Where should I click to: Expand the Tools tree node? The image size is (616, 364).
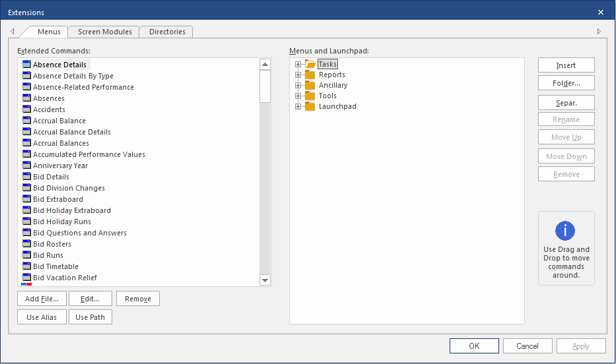click(x=298, y=96)
